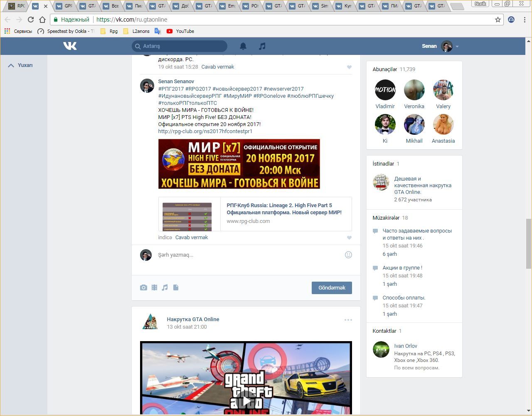
Task: Open the Speedtest by Ookla bookmark
Action: [x=66, y=31]
